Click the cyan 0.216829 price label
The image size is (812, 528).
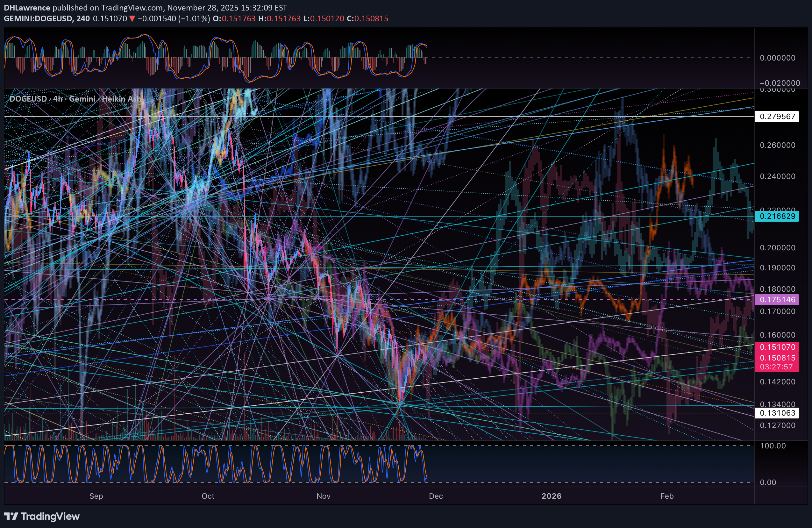point(777,216)
